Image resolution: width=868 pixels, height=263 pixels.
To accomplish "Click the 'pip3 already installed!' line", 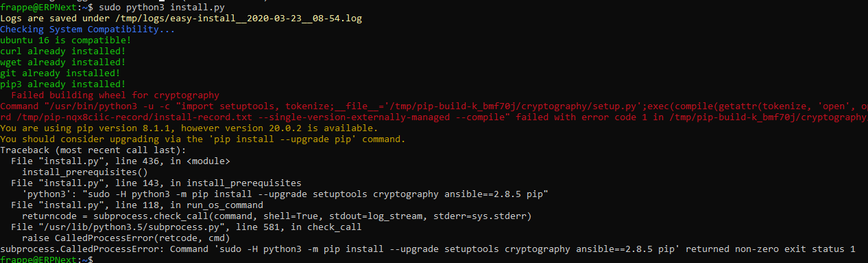I will pyautogui.click(x=62, y=84).
